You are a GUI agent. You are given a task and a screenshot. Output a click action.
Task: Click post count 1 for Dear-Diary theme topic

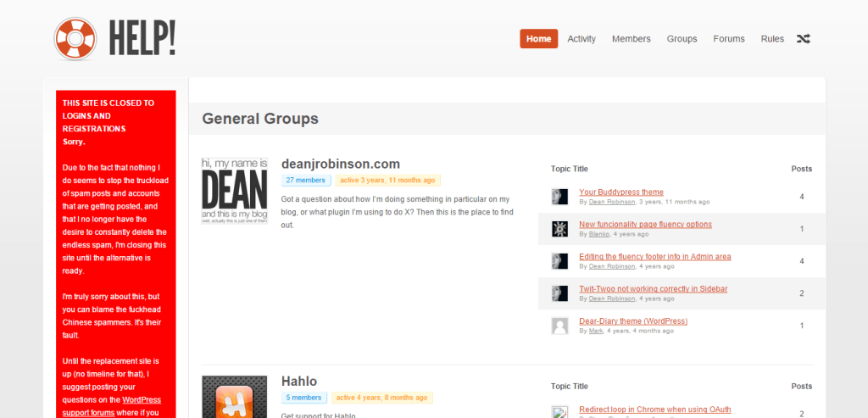(x=802, y=326)
